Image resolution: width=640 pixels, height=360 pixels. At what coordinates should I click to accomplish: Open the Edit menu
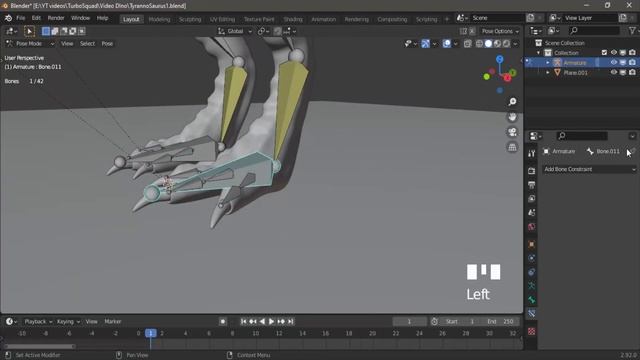tap(36, 18)
